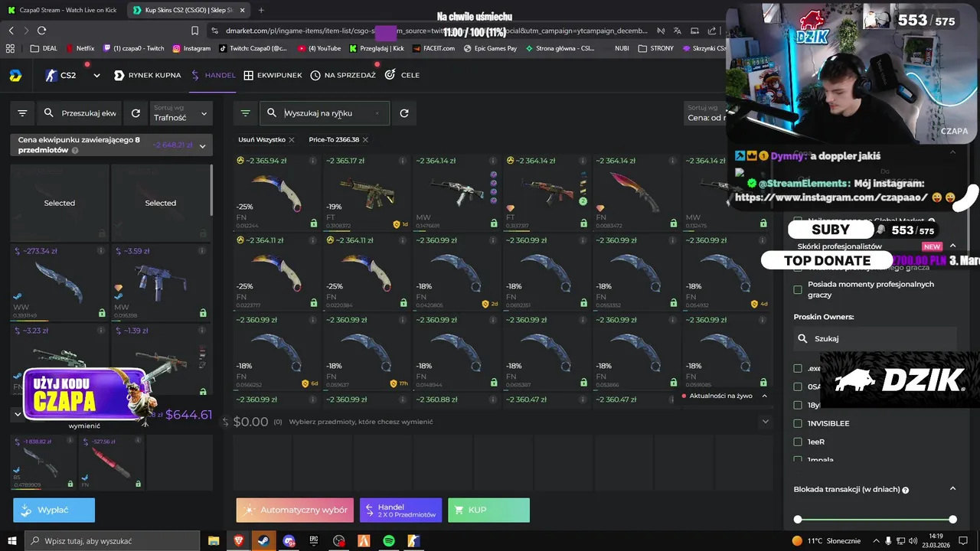Launch Epic Games from the taskbar
The width and height of the screenshot is (980, 551).
(314, 541)
